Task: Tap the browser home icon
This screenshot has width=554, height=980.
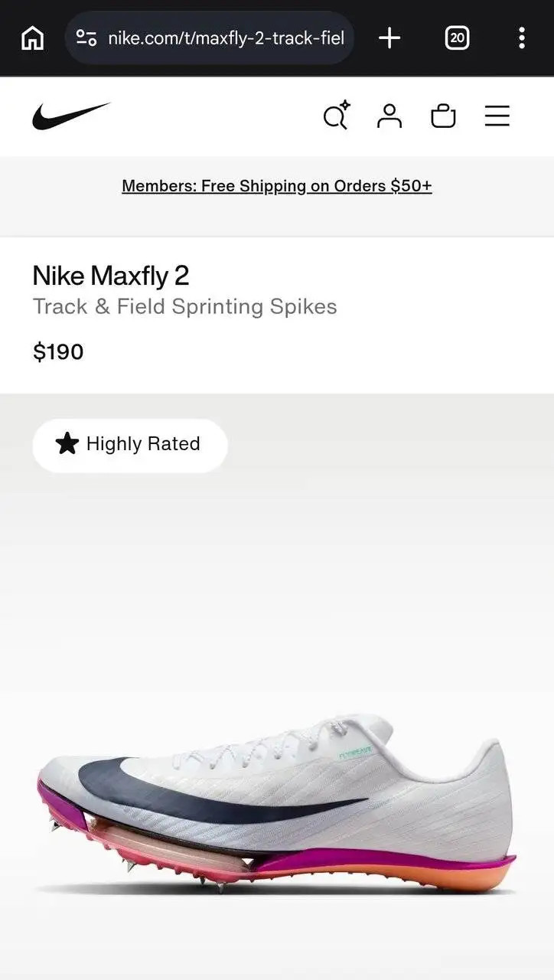Action: (x=32, y=38)
